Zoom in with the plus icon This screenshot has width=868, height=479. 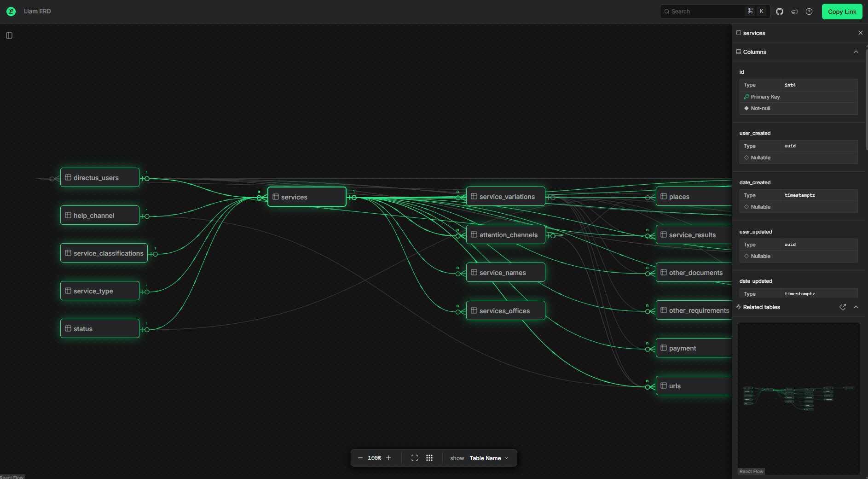pyautogui.click(x=388, y=458)
